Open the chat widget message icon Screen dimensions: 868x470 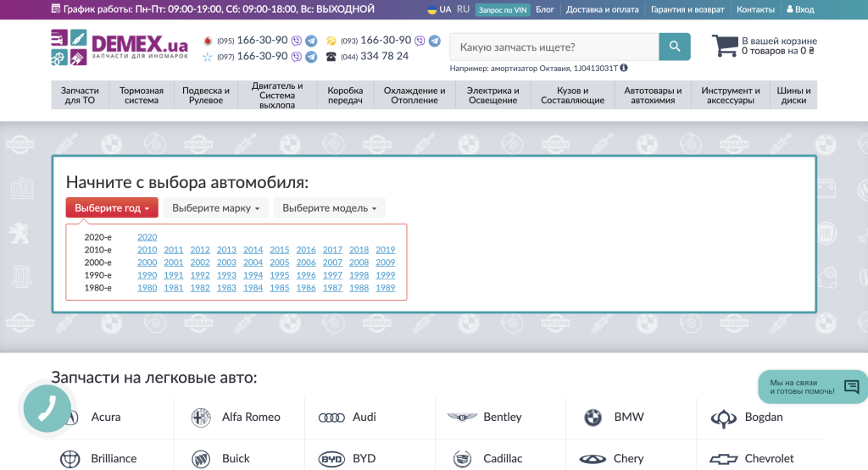[x=851, y=386]
